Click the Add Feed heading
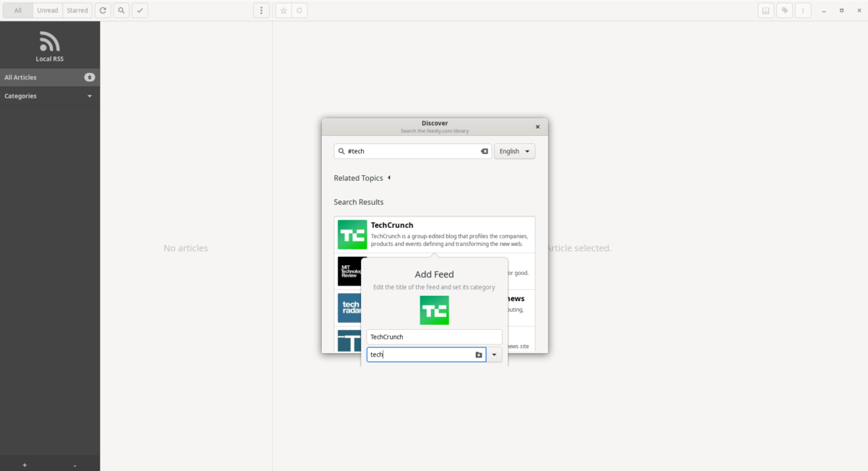The image size is (868, 471). pyautogui.click(x=434, y=274)
